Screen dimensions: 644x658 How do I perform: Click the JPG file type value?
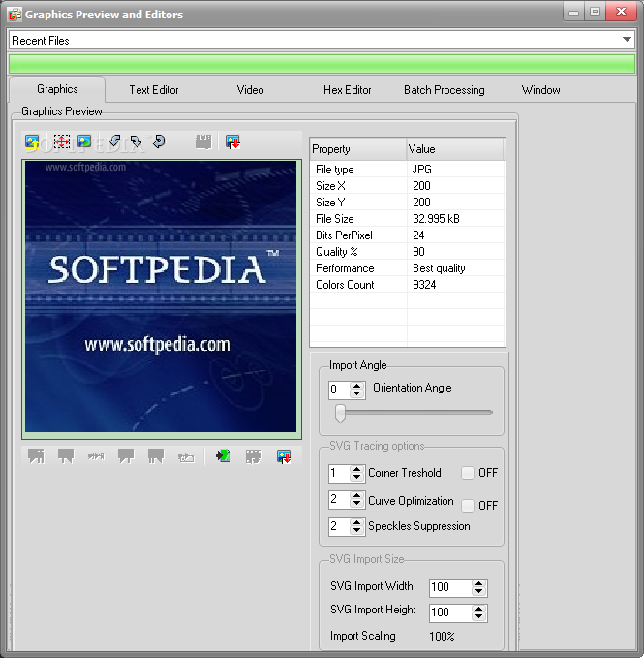422,170
